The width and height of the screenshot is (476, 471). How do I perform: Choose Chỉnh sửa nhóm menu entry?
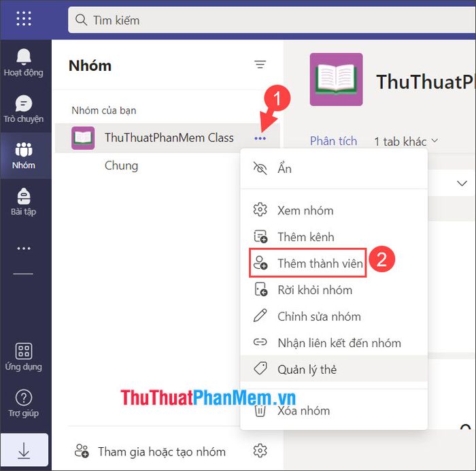point(334,316)
